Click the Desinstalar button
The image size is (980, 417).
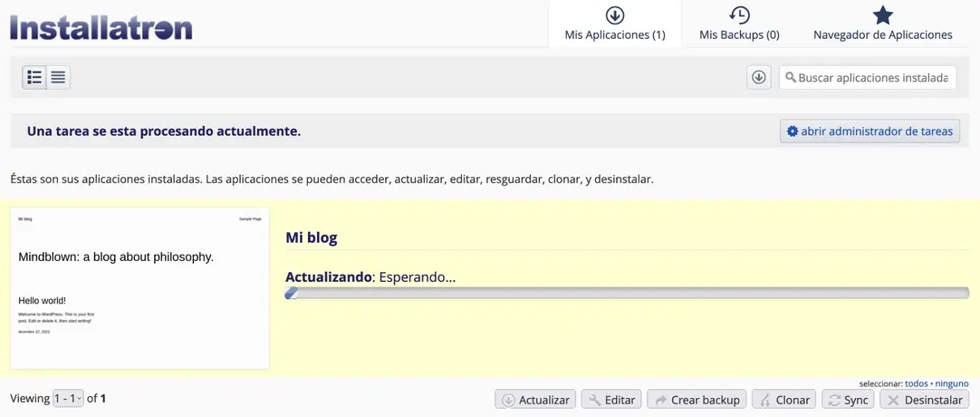(x=925, y=400)
